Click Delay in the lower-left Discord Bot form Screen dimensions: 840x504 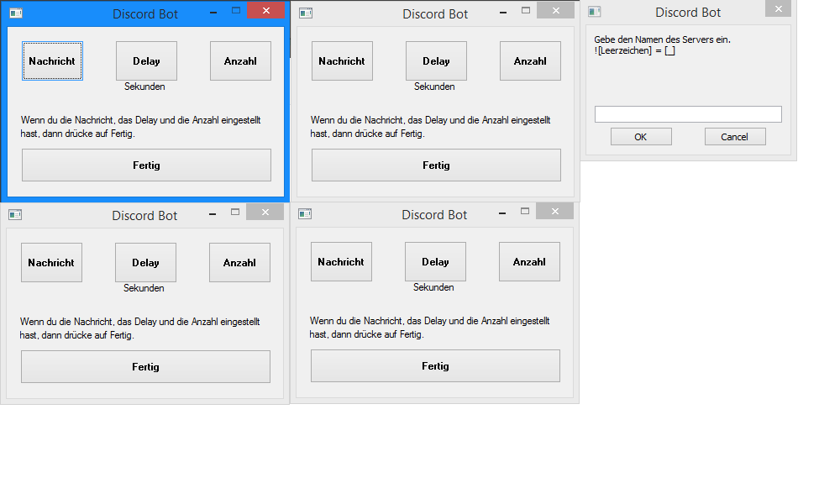[145, 262]
